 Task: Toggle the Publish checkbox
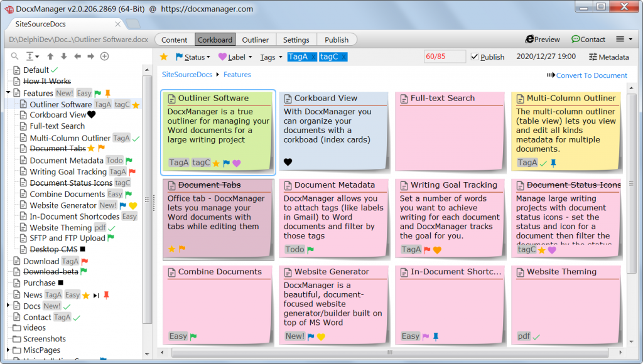coord(475,57)
